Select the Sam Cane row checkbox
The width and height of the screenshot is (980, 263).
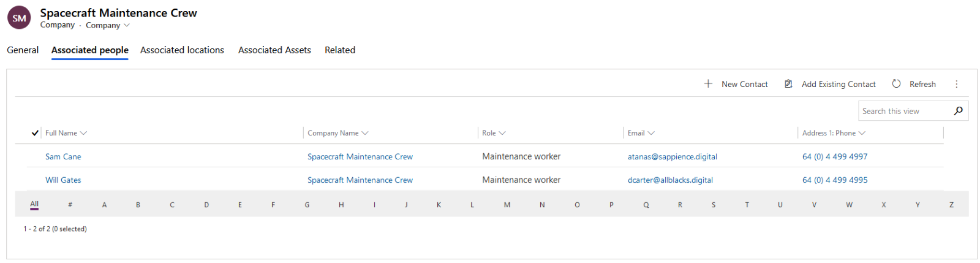35,157
